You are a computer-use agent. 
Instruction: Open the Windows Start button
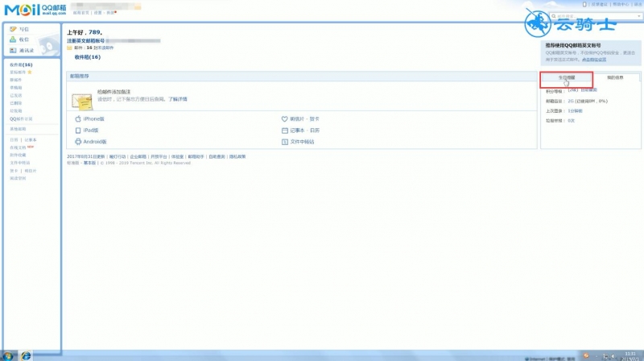(8, 356)
